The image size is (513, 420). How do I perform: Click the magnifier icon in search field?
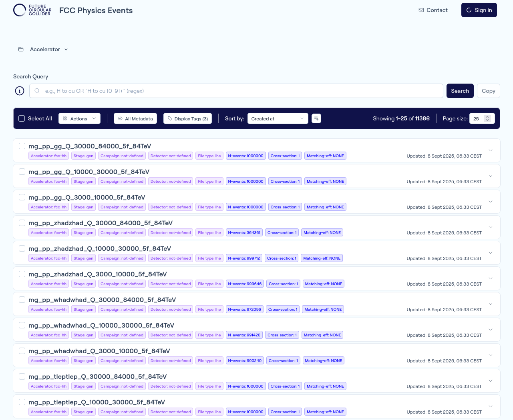(37, 91)
